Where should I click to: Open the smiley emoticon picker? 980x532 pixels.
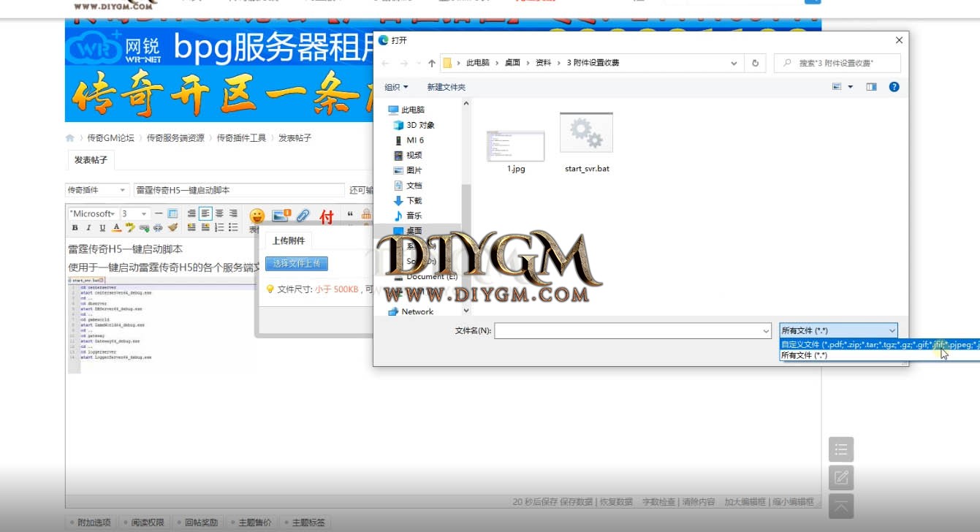coord(257,216)
